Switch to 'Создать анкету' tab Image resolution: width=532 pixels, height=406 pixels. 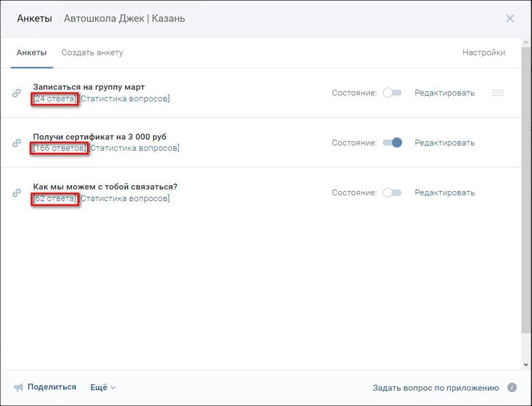(92, 53)
